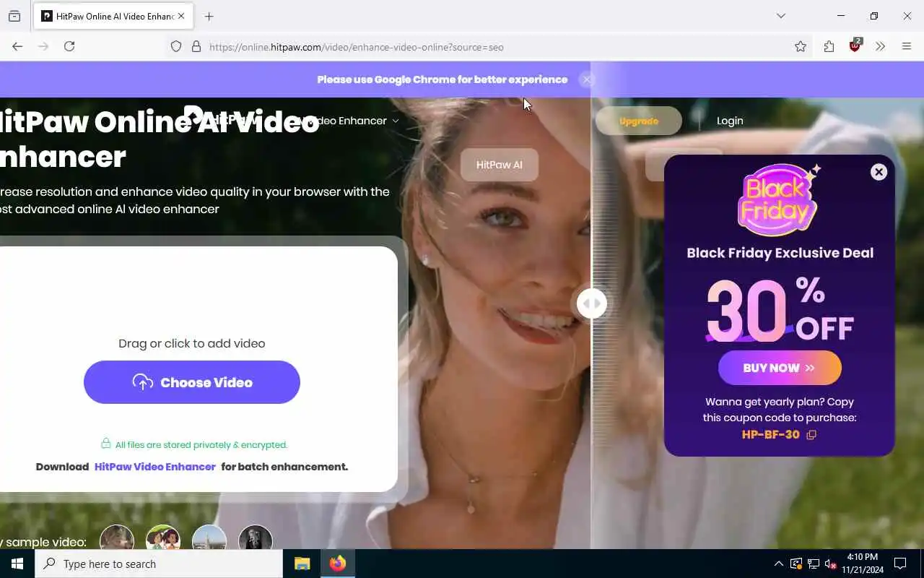Click the Choose Video upload button
The image size is (924, 578).
(192, 382)
